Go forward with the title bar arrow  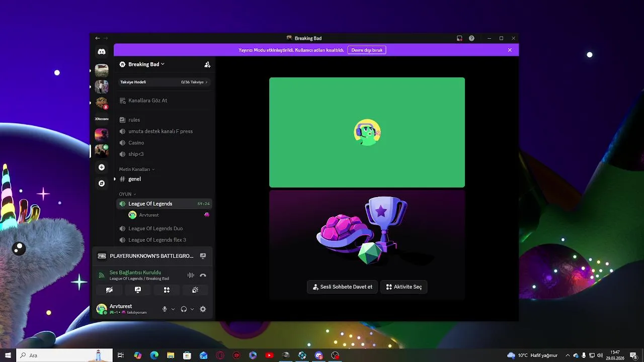106,38
